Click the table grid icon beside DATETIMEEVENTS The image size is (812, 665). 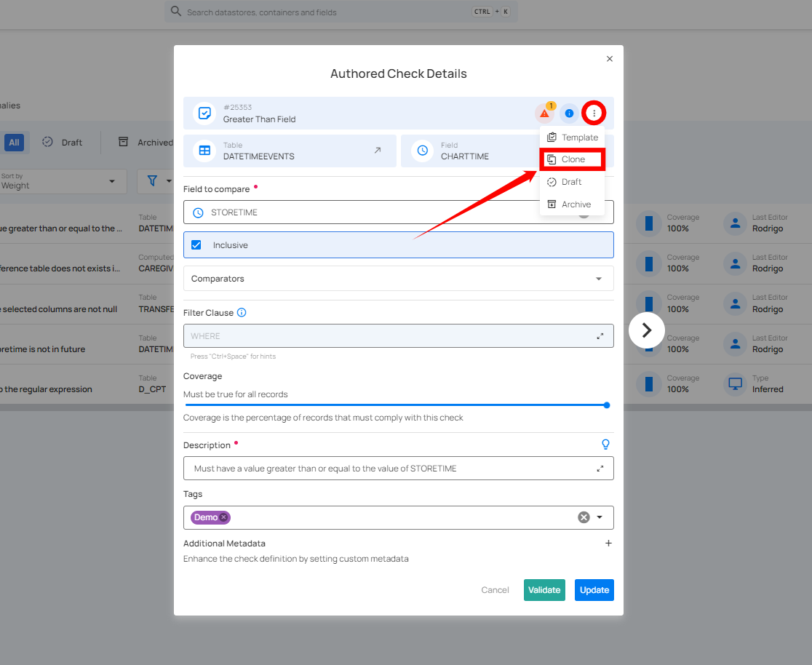pos(205,151)
